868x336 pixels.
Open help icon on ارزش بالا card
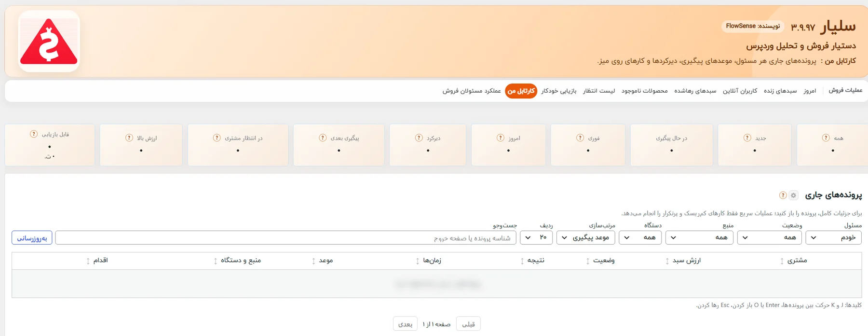(129, 138)
